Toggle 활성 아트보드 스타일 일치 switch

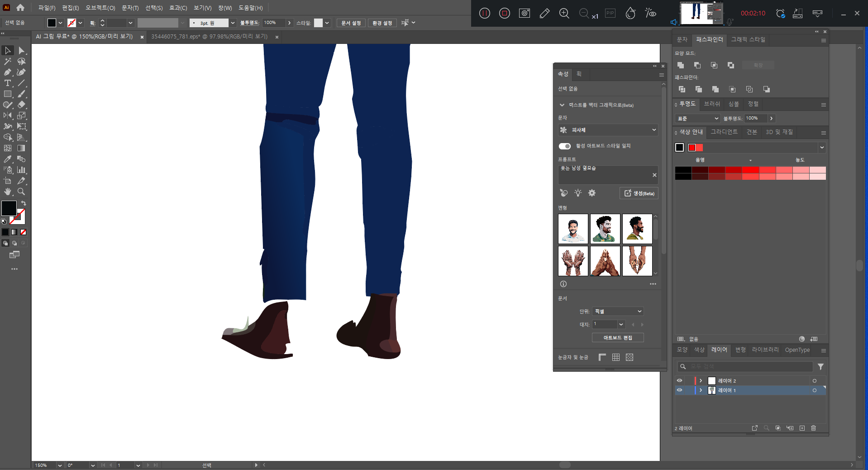pos(564,146)
